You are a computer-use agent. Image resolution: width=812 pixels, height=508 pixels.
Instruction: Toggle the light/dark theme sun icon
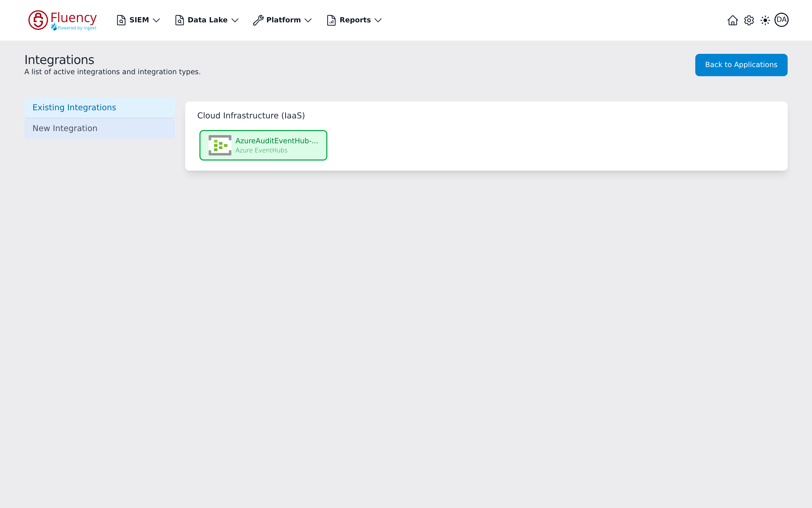pos(765,20)
